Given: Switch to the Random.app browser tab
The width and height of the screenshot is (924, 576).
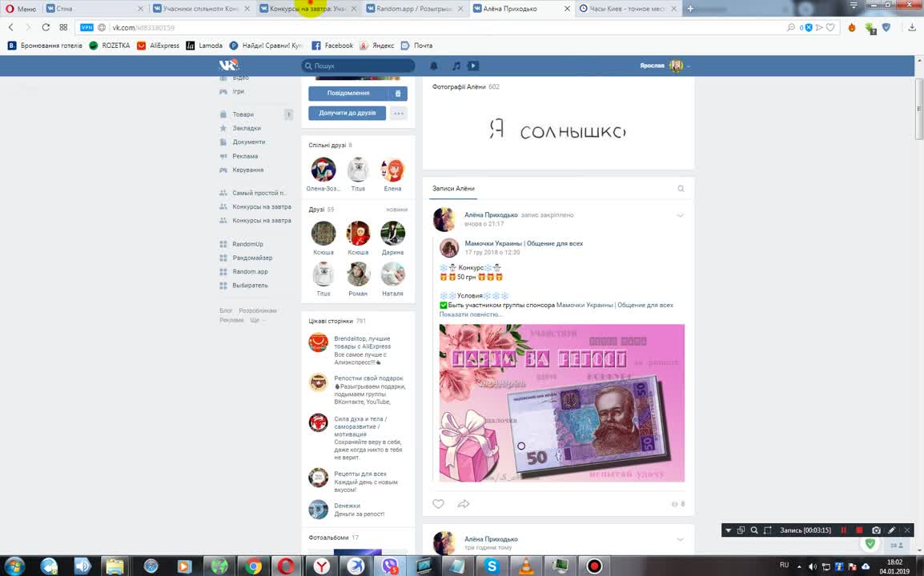Looking at the screenshot, I should (x=415, y=9).
